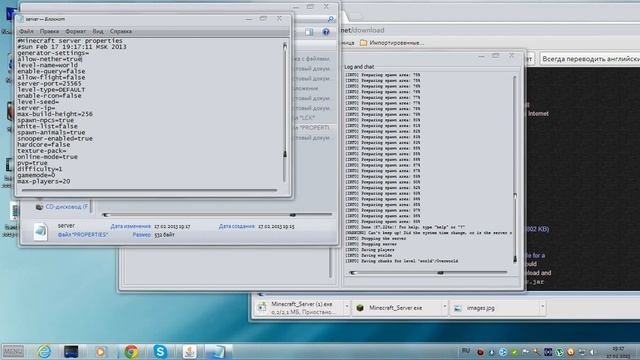The image size is (640, 360).
Task: Click the line level-name=world in Notepad
Action: point(47,65)
